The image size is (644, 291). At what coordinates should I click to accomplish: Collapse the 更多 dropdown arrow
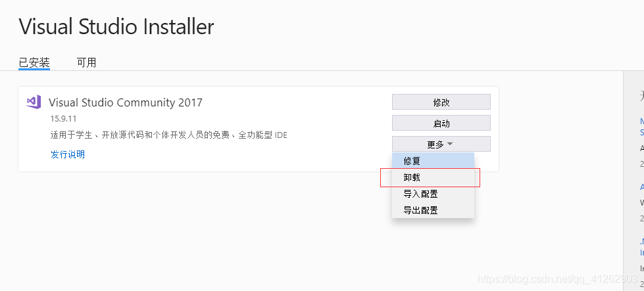tap(450, 144)
